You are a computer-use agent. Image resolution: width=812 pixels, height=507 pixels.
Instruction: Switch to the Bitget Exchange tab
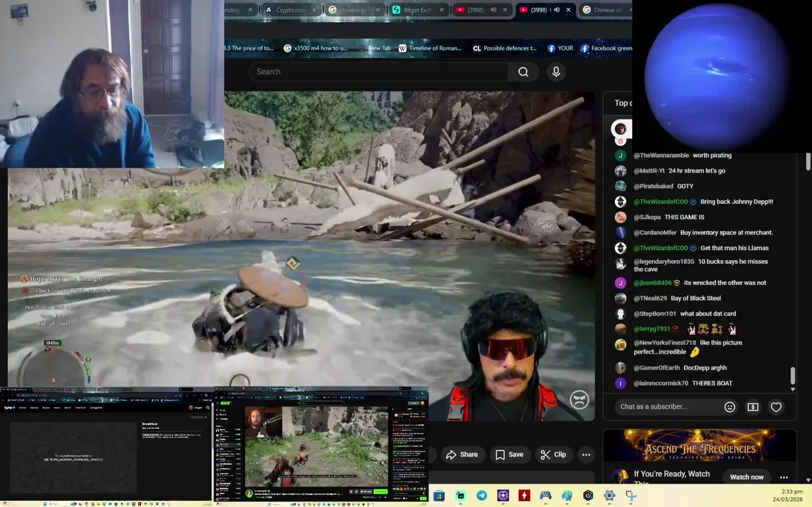[x=417, y=10]
